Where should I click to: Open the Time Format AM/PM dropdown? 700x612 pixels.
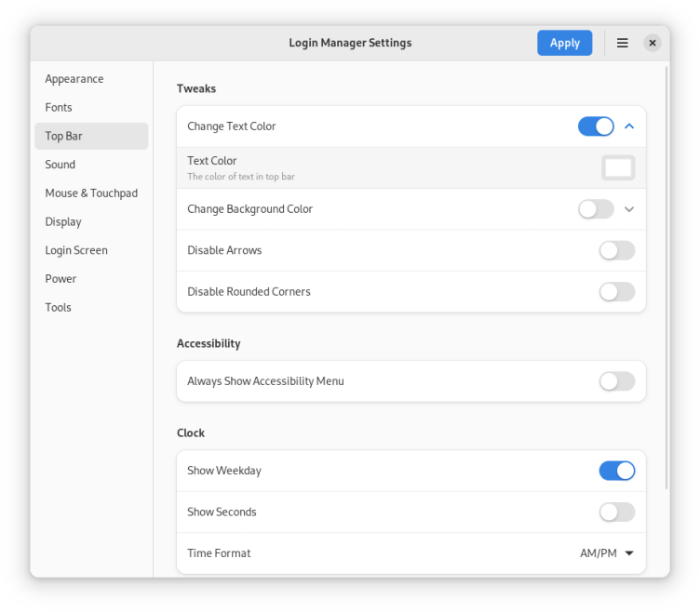tap(607, 553)
